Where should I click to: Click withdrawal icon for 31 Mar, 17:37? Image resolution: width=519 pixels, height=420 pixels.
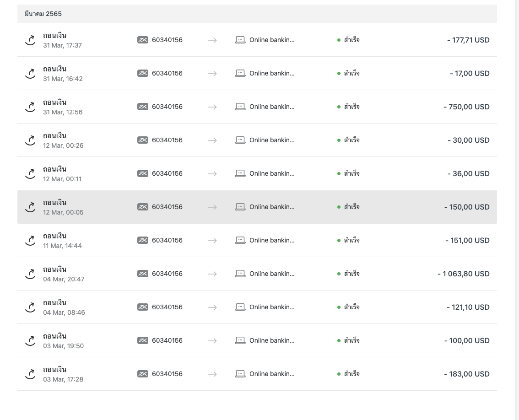(31, 40)
